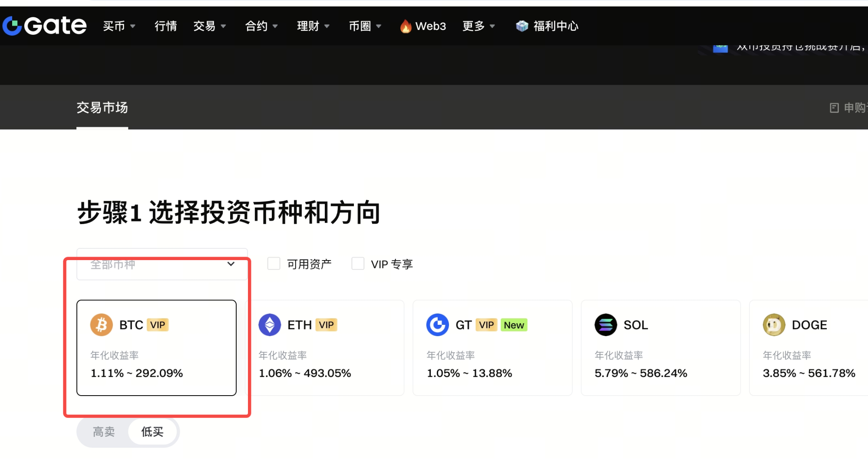
Task: Enable the 可用资产 checkbox
Action: (x=274, y=264)
